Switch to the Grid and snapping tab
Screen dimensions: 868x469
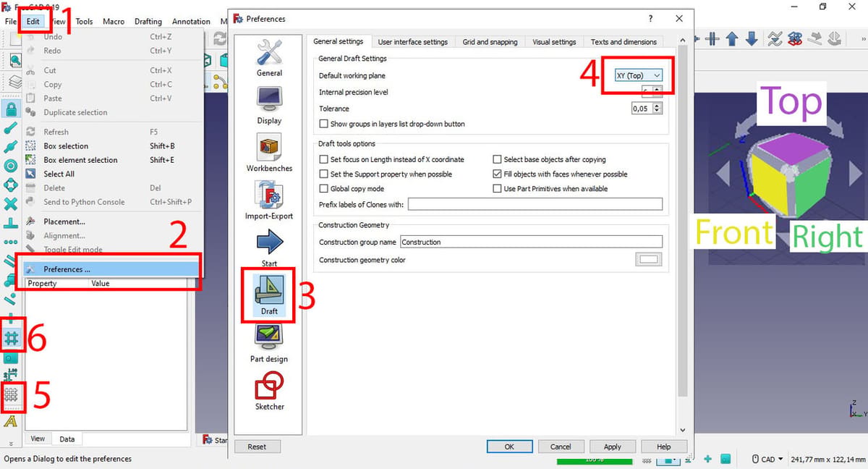click(x=490, y=42)
